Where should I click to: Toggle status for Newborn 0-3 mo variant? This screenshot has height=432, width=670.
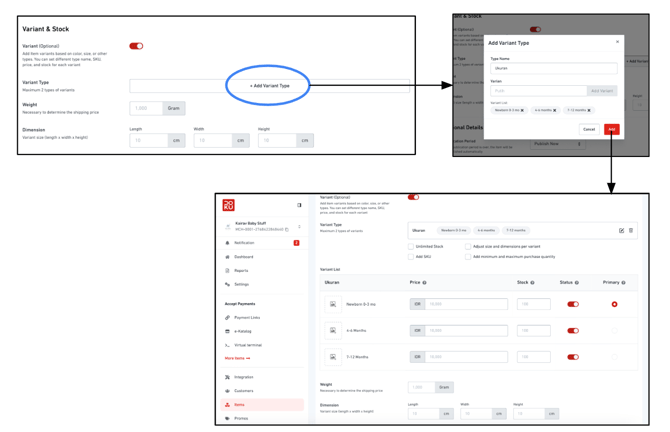coord(573,304)
